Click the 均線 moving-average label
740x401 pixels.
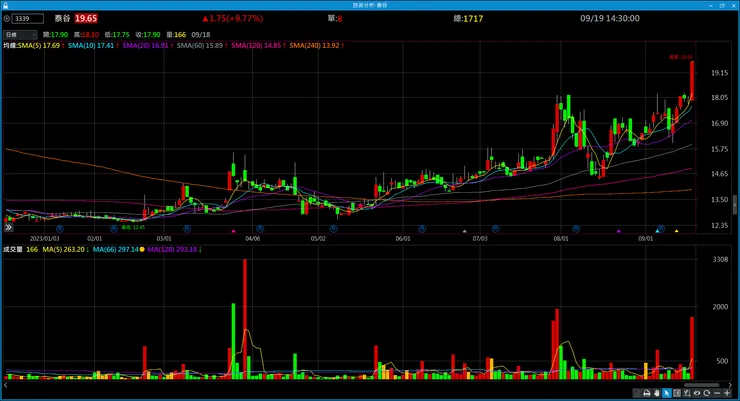[10, 45]
